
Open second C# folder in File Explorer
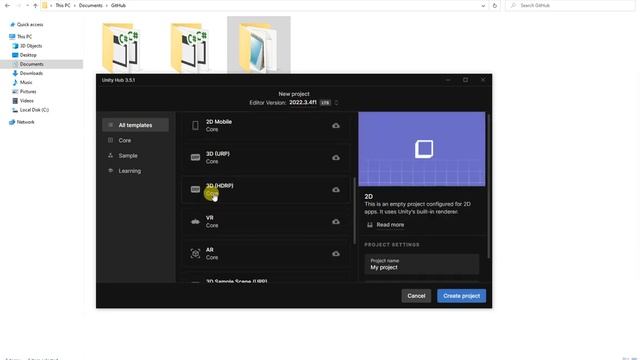190,47
